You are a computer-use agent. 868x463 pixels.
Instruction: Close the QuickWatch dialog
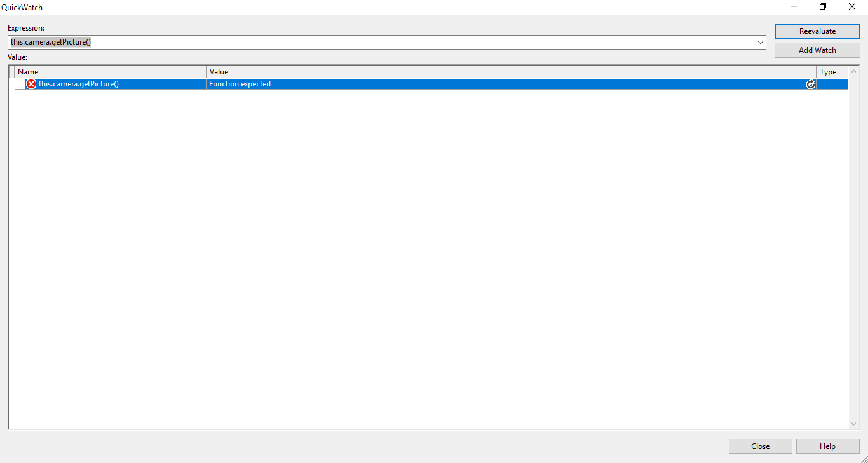click(761, 446)
